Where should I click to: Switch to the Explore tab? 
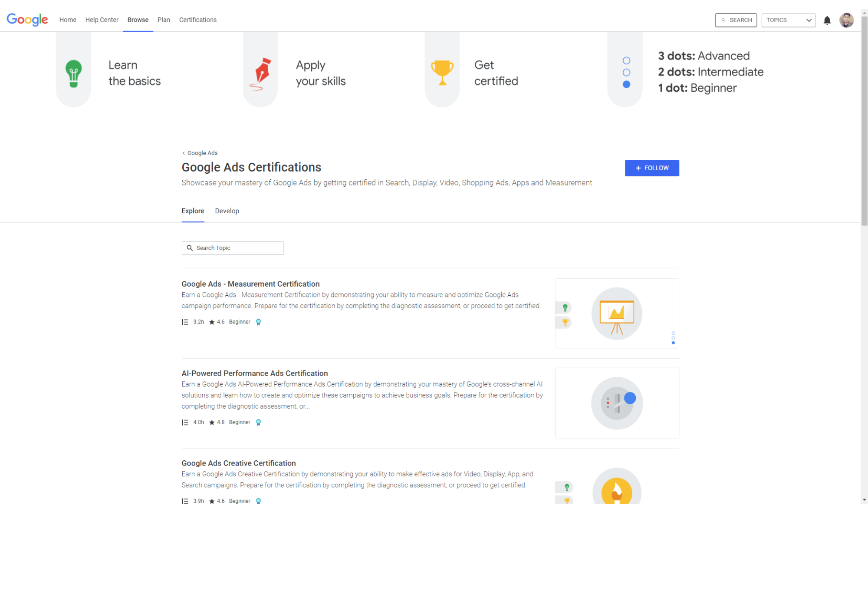click(193, 211)
